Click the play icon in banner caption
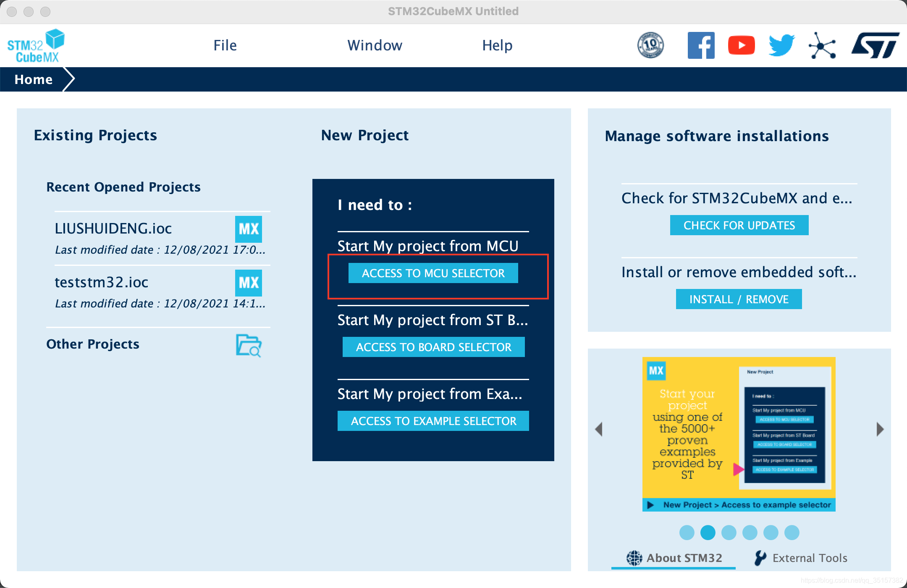Screen dimensions: 907x588 click(x=650, y=505)
